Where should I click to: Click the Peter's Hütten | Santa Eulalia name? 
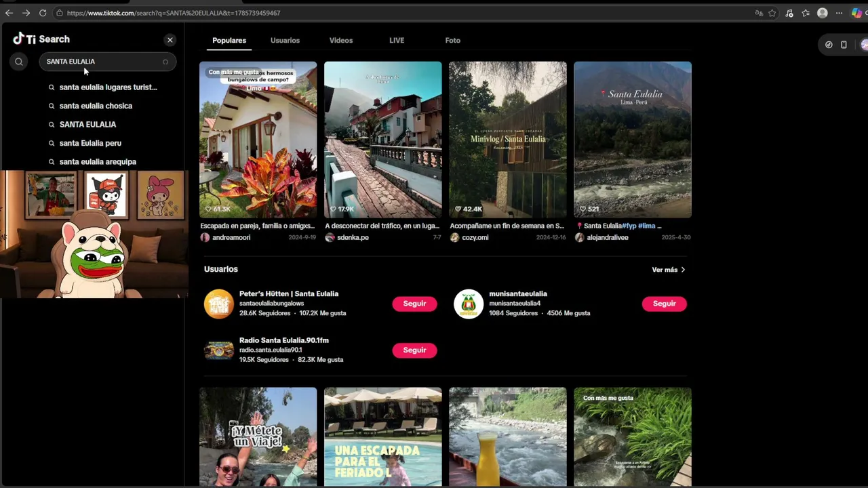[289, 293]
